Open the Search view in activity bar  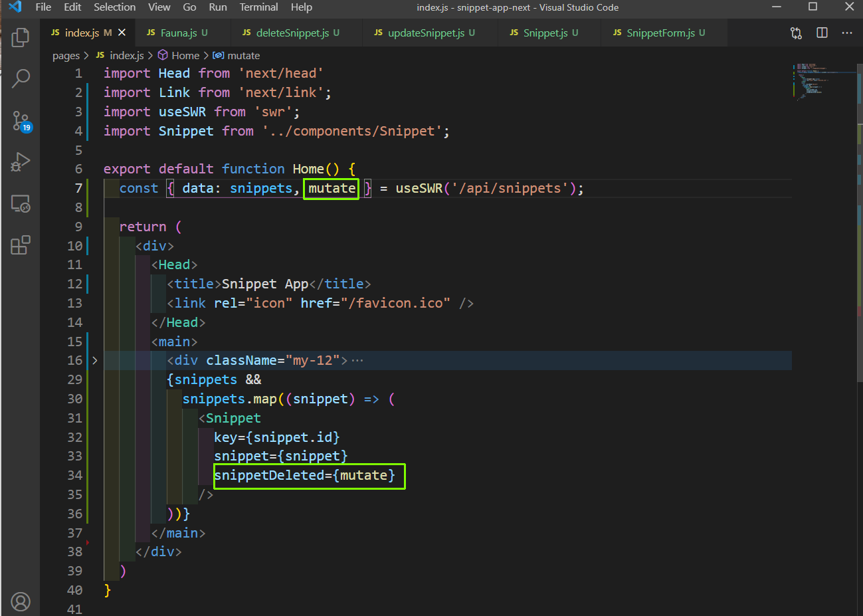[21, 78]
